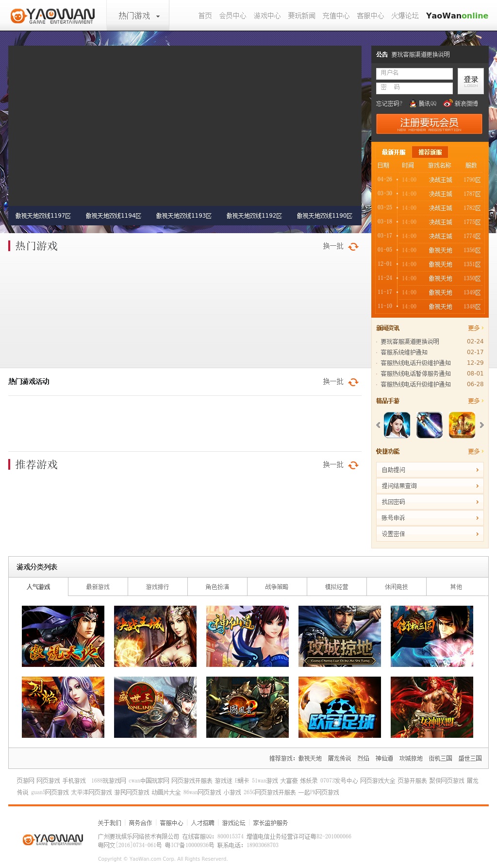Image resolution: width=497 pixels, height=868 pixels.
Task: Click refresh icon beside 热门游戏活动 换一批
Action: pyautogui.click(x=353, y=382)
